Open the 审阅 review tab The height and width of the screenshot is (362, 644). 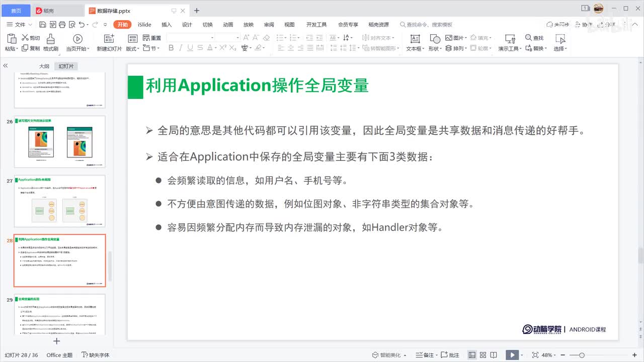pyautogui.click(x=269, y=25)
